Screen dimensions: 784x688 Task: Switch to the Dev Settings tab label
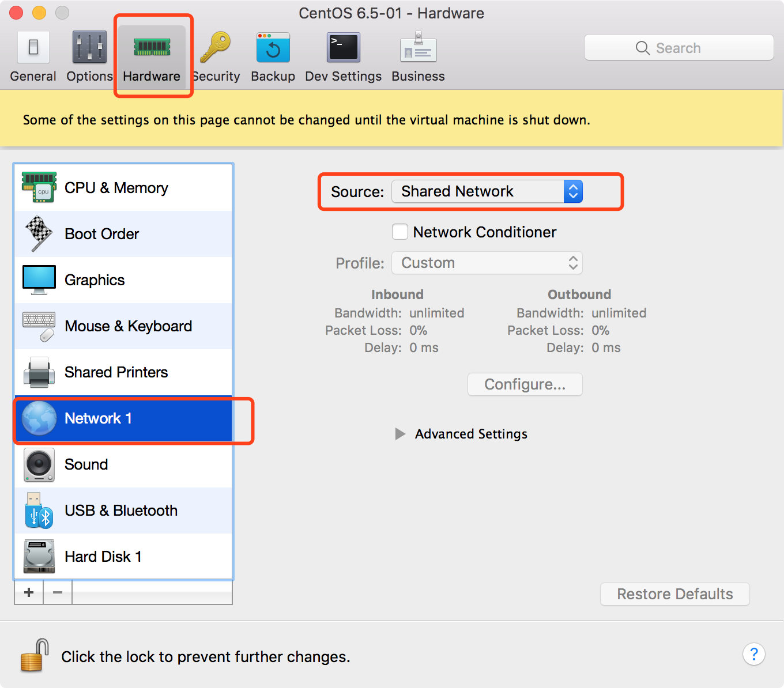click(x=344, y=76)
